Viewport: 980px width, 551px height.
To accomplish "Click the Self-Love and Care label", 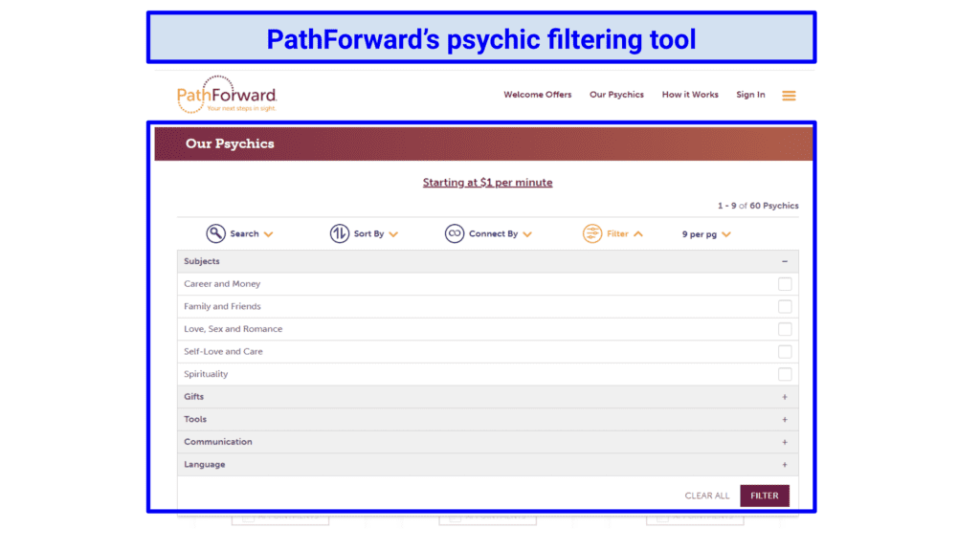I will pos(223,351).
